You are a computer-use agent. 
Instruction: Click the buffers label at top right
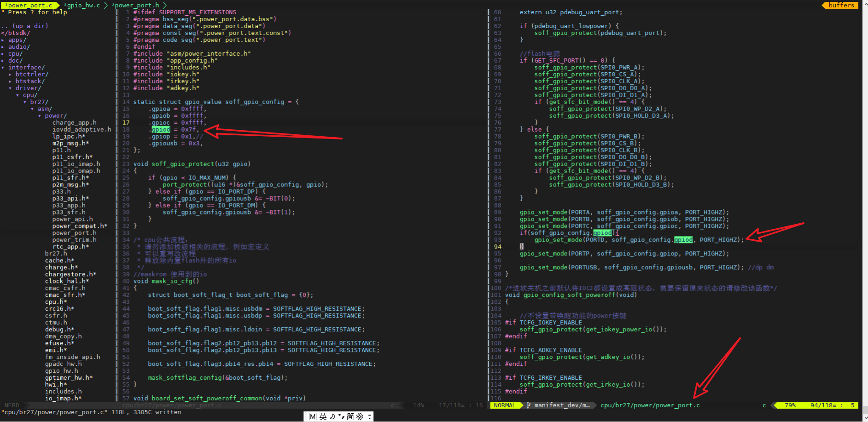click(x=841, y=5)
